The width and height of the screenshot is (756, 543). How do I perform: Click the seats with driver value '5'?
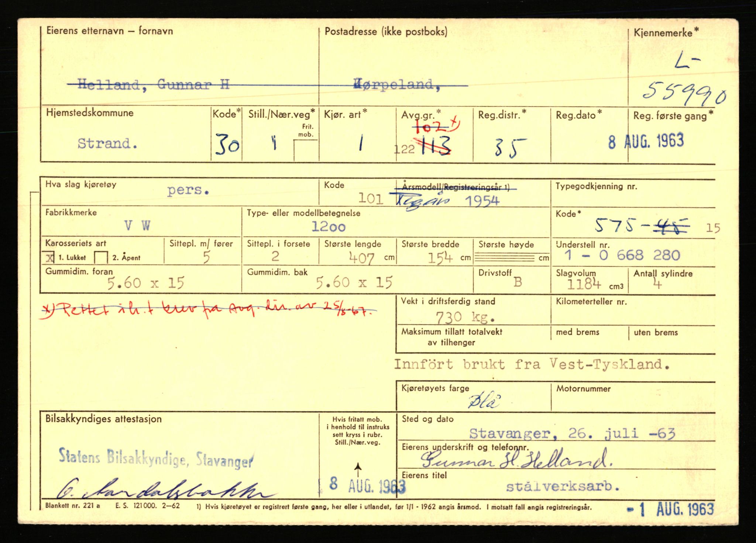click(206, 257)
